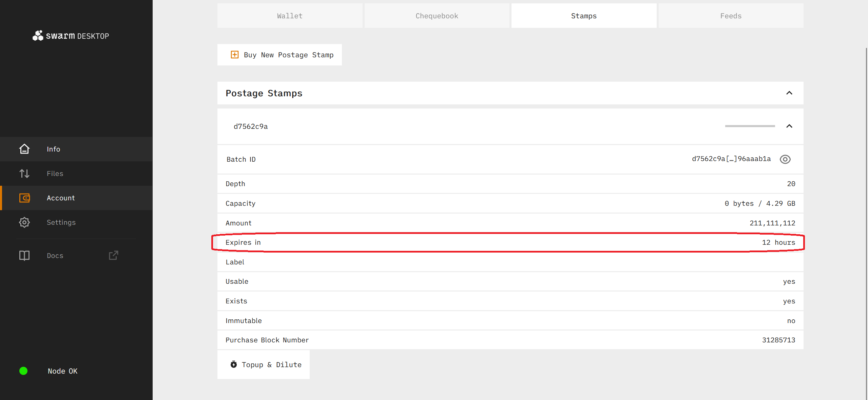Screen dimensions: 868x400
Task: Click the Files up-down arrows icon
Action: (x=24, y=174)
